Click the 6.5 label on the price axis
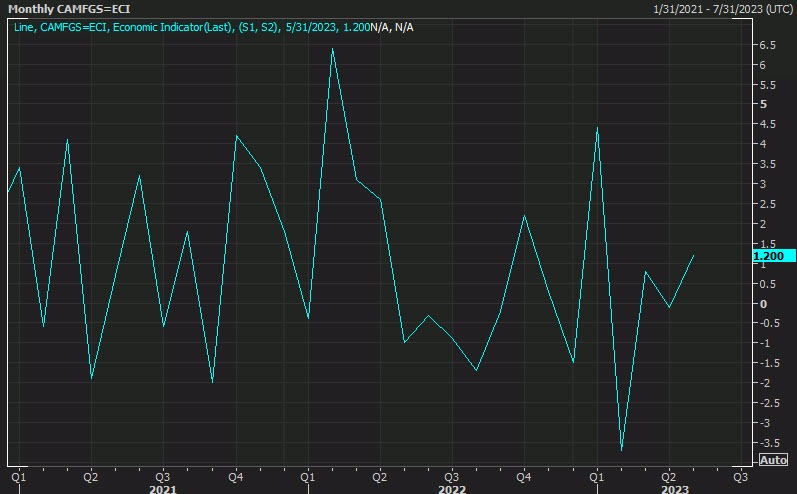Viewport: 797px width, 494px height. [768, 45]
